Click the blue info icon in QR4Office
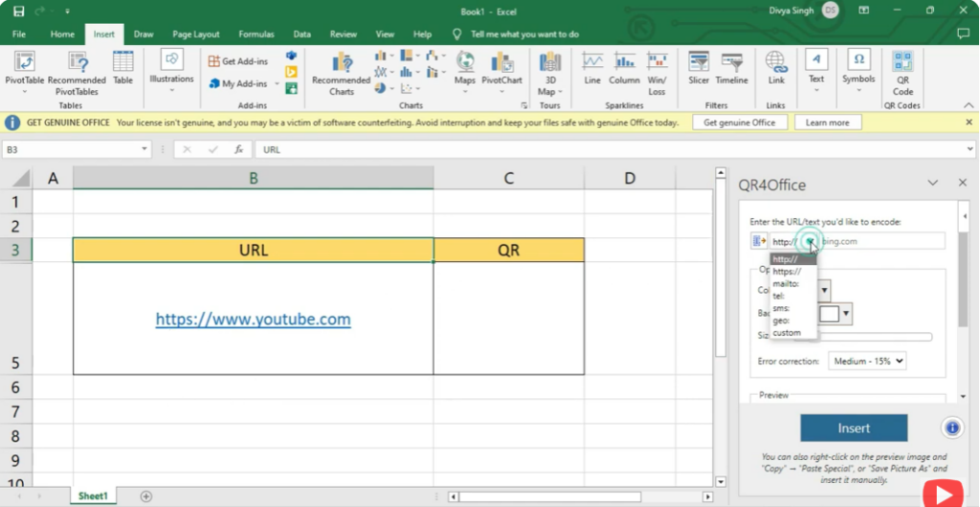The width and height of the screenshot is (980, 507). point(951,428)
